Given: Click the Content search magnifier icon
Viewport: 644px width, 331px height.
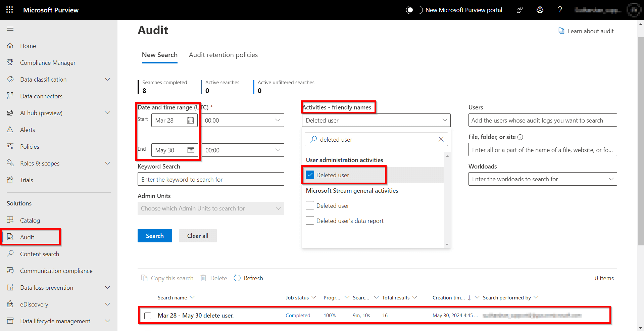Looking at the screenshot, I should [10, 253].
